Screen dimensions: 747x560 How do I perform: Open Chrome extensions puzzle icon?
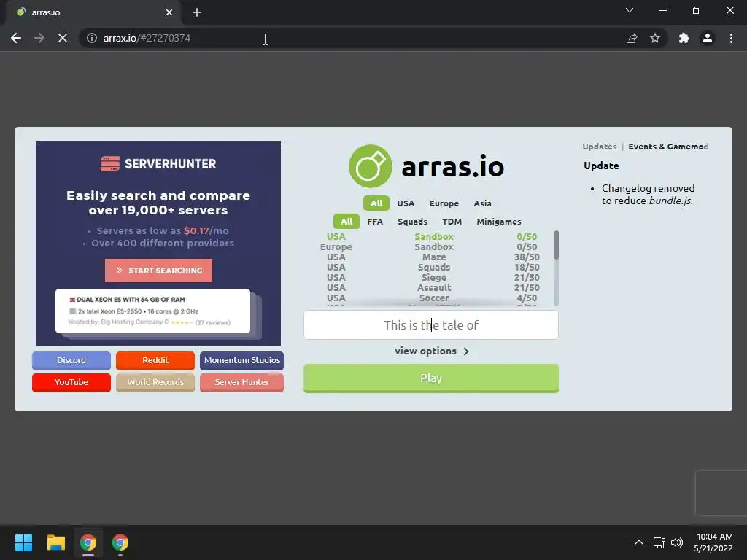point(684,38)
